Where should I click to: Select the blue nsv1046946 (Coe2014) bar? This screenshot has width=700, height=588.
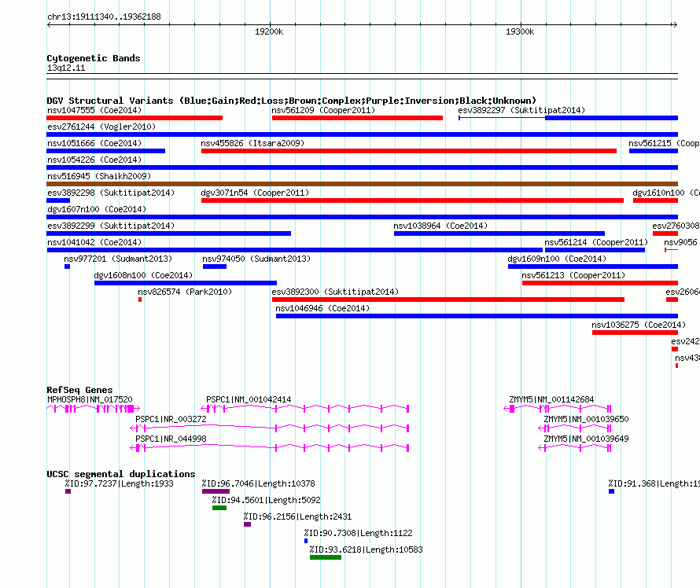point(477,316)
